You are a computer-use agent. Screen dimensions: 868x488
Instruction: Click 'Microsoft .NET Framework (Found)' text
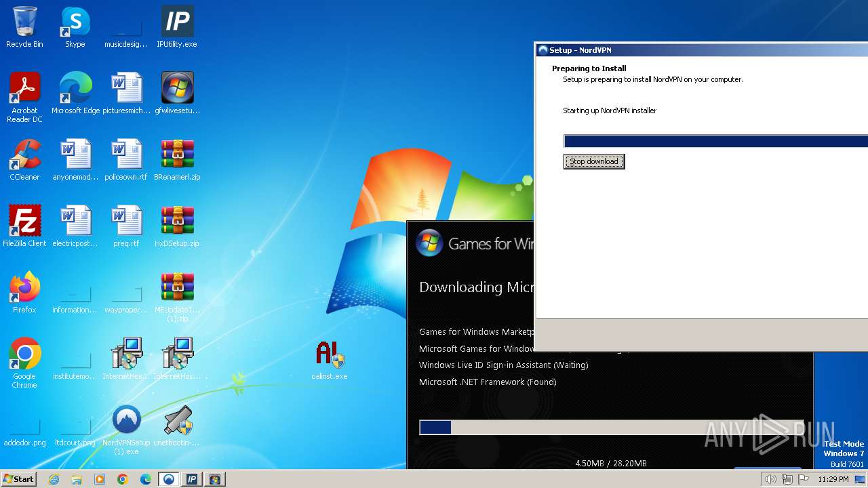point(488,382)
